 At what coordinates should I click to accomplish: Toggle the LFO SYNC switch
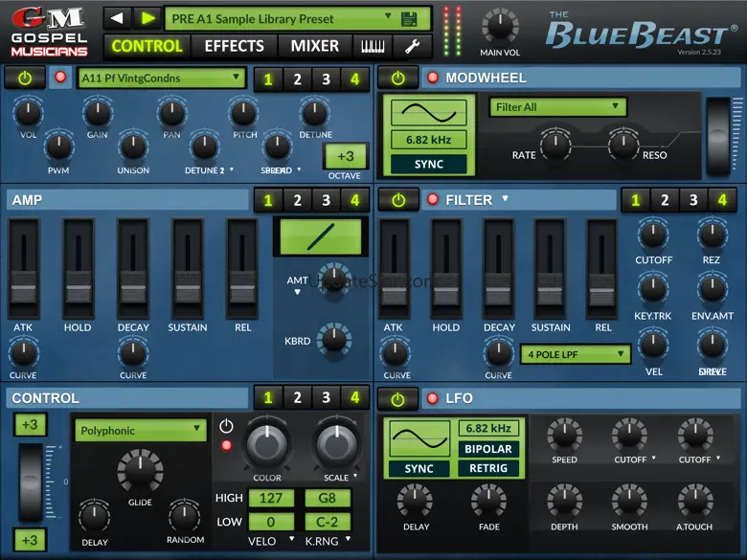[419, 468]
